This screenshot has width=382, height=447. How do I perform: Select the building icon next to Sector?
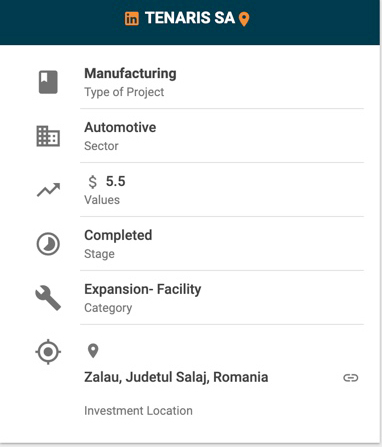48,136
